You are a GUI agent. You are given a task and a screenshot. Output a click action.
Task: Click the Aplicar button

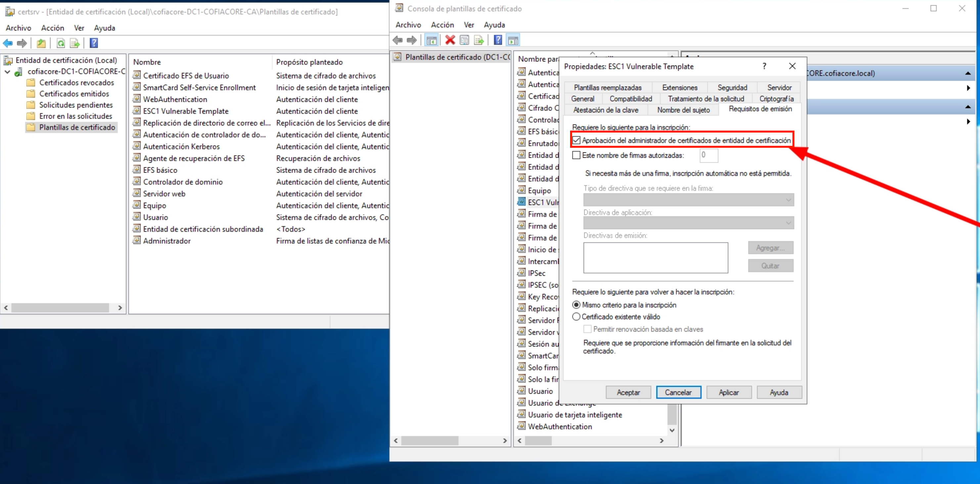[729, 392]
